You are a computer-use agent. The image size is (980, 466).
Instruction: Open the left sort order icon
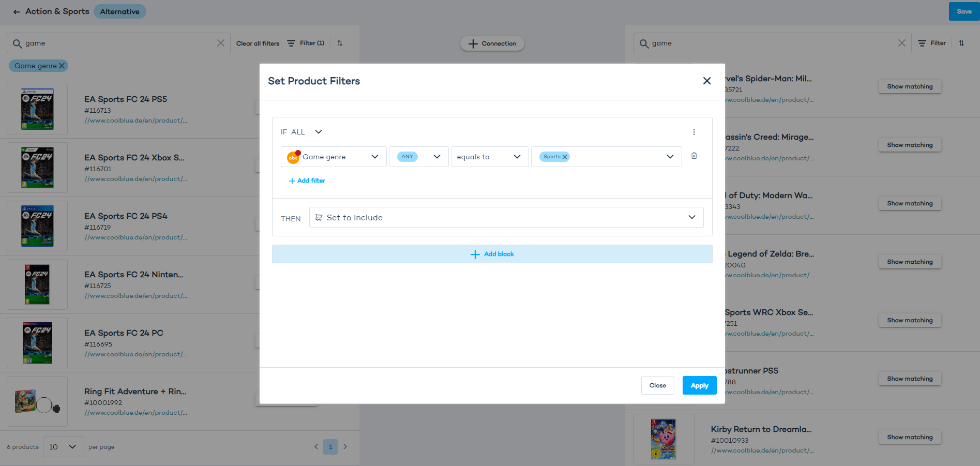340,43
